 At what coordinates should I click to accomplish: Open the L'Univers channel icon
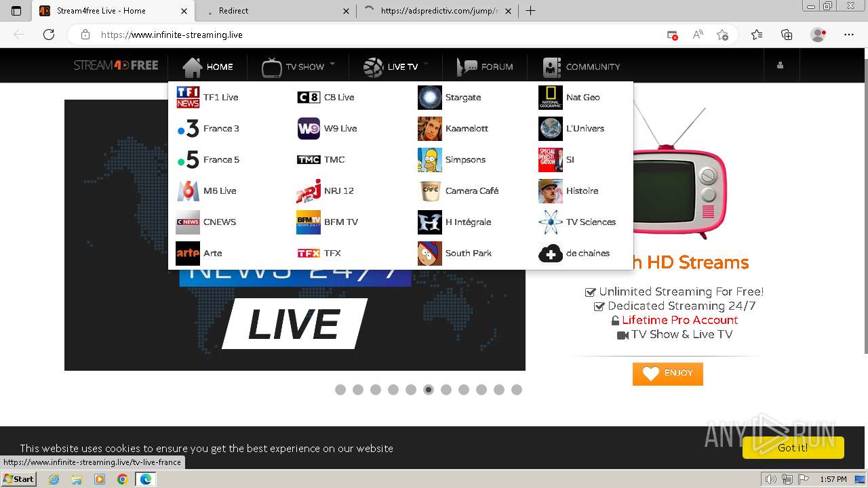click(551, 129)
